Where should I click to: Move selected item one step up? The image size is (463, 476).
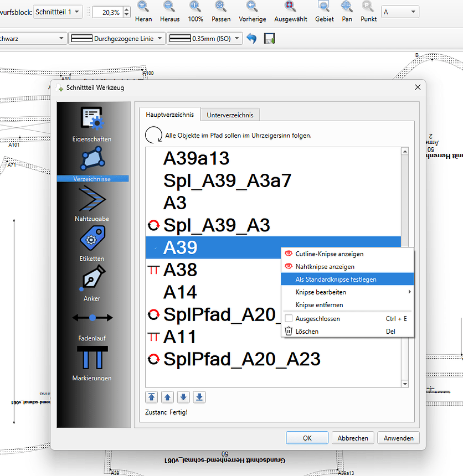pos(167,397)
